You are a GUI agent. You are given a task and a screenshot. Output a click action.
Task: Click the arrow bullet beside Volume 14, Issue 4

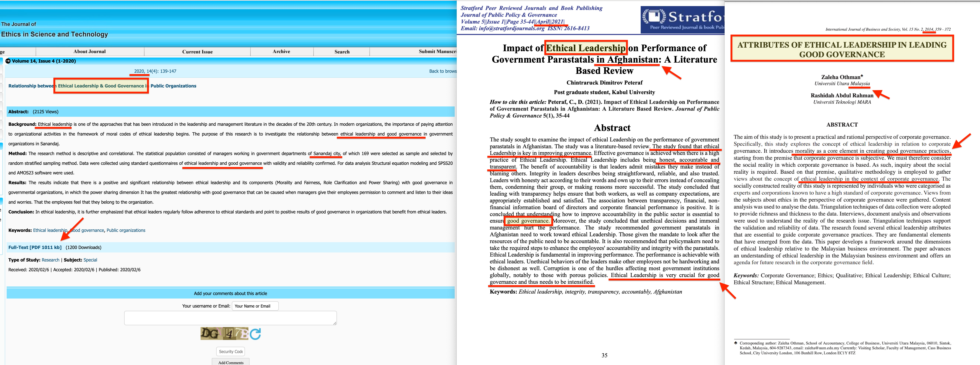[x=8, y=61]
